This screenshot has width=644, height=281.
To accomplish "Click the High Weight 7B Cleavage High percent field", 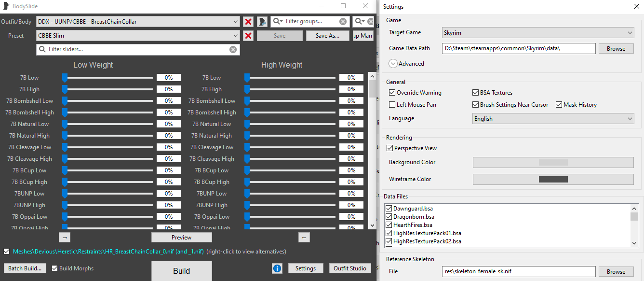I will [x=351, y=159].
